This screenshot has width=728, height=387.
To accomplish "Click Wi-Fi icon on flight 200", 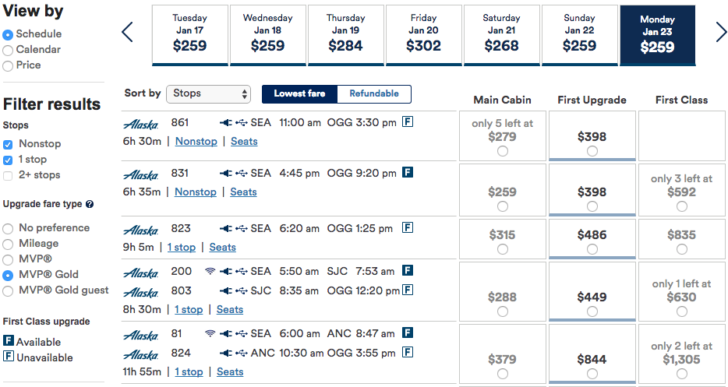I will (x=210, y=271).
